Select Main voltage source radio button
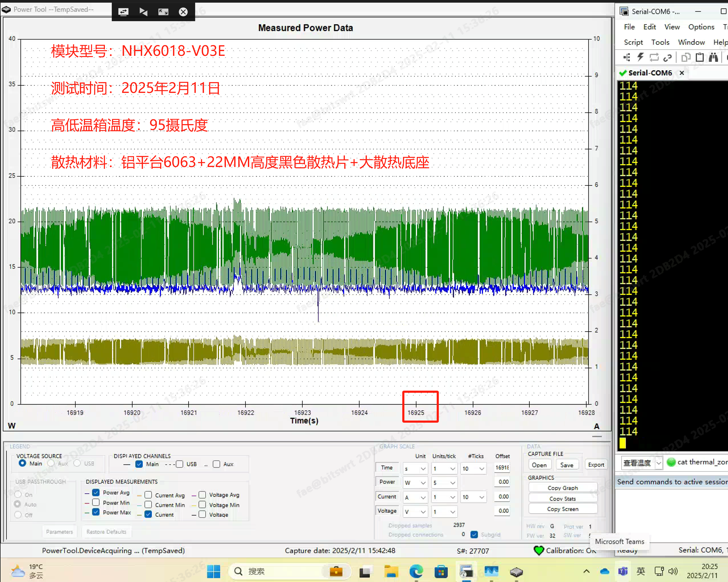Image resolution: width=728 pixels, height=582 pixels. [x=22, y=463]
